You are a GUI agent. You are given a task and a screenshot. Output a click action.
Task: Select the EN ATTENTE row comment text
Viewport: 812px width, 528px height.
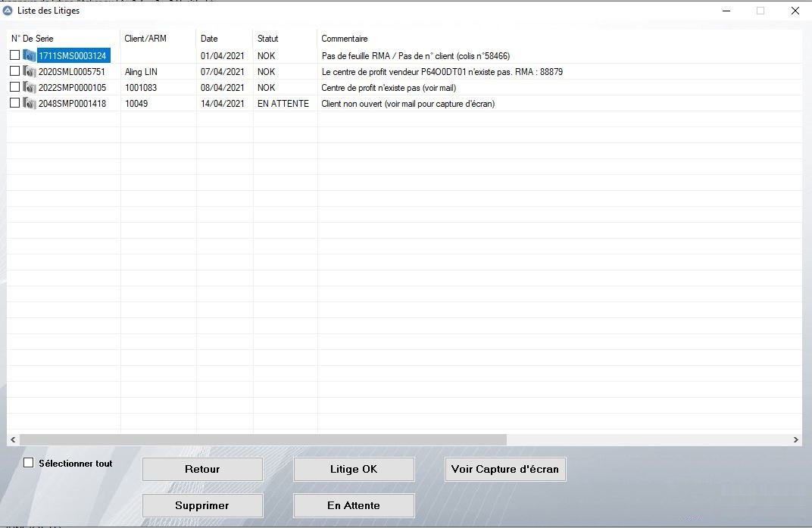coord(408,104)
